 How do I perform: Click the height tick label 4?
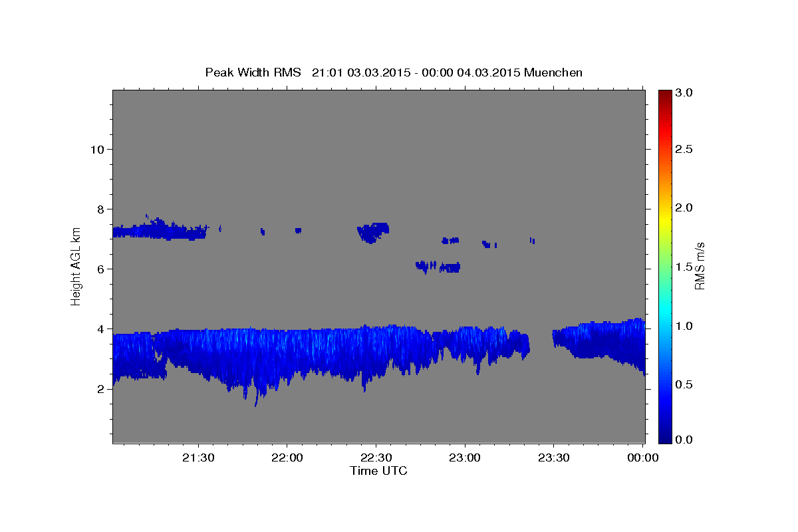point(100,329)
